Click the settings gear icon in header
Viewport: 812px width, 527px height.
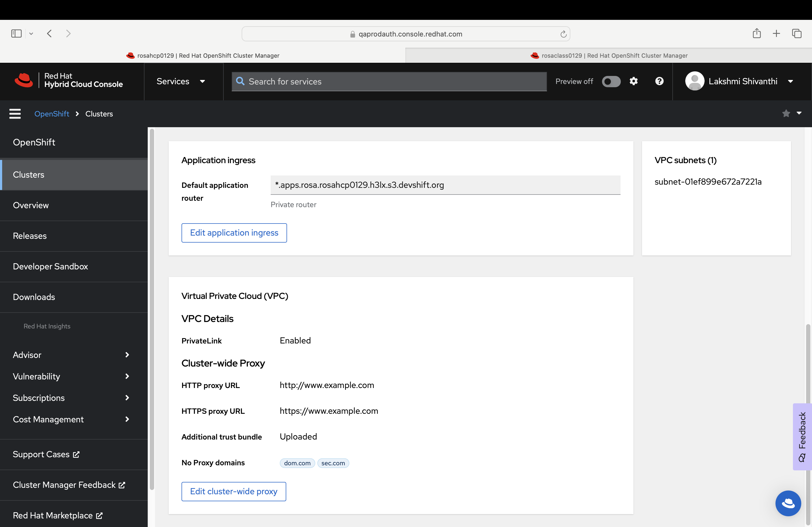point(633,81)
